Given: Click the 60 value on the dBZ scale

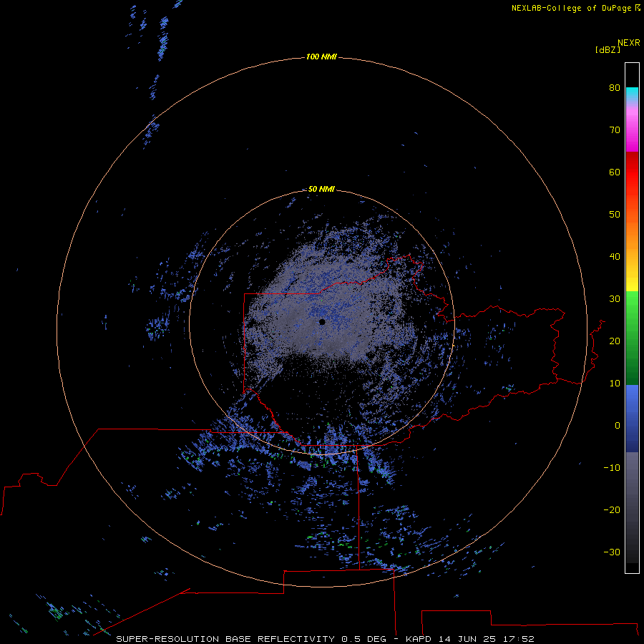Looking at the screenshot, I should (615, 172).
